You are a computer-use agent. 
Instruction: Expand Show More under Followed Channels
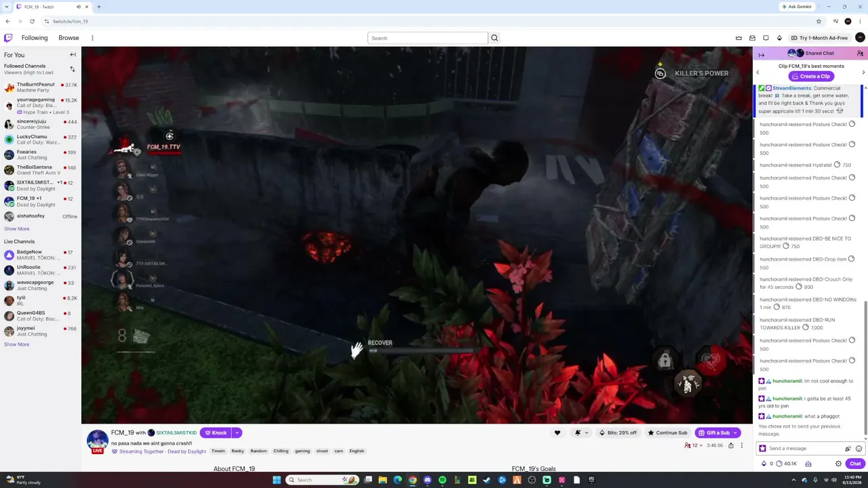[16, 228]
